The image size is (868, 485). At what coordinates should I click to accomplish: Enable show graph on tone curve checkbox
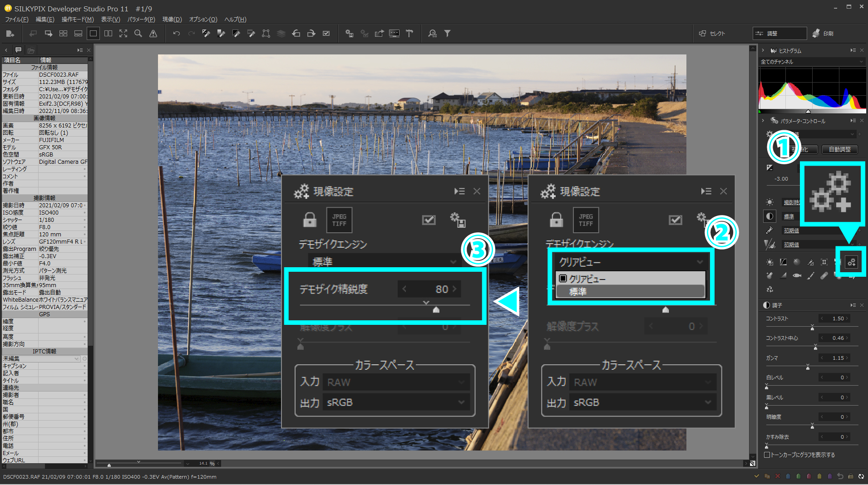click(x=767, y=455)
